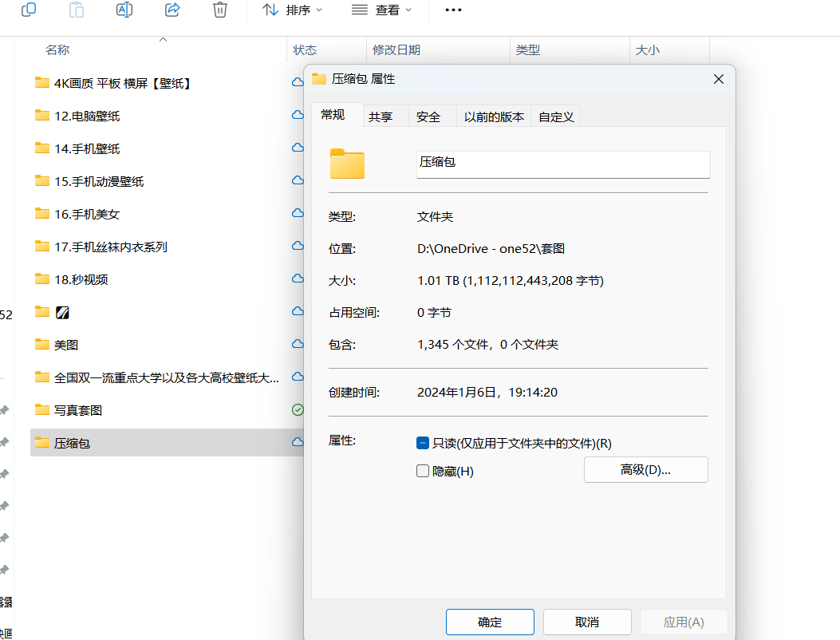Open the 查看 view dropdown
The height and width of the screenshot is (640, 840).
point(382,10)
